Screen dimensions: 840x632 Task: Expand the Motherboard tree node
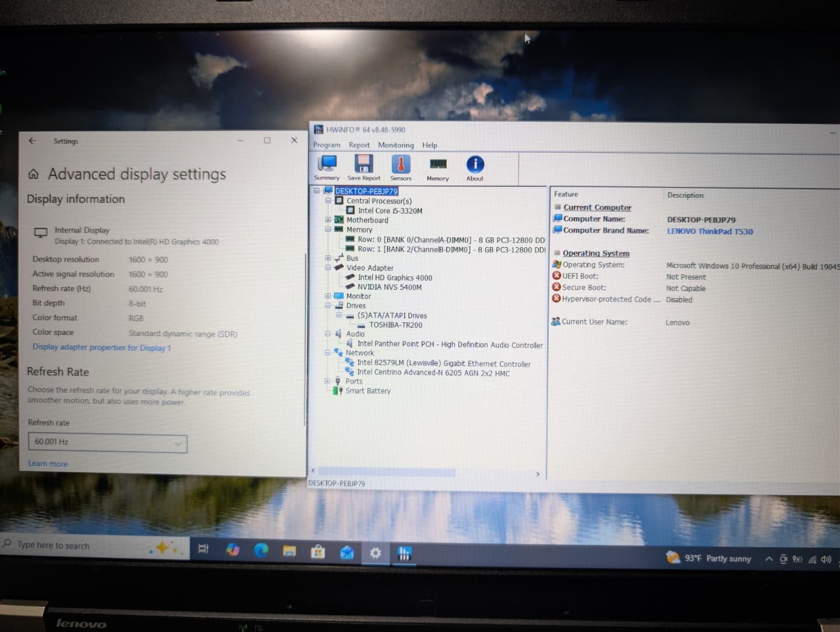[328, 220]
